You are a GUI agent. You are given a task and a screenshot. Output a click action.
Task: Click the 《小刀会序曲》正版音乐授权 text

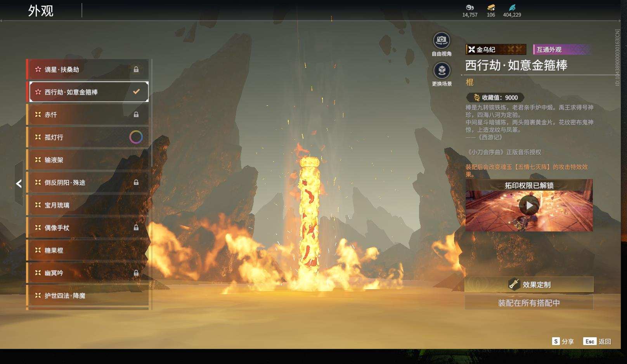(x=504, y=152)
